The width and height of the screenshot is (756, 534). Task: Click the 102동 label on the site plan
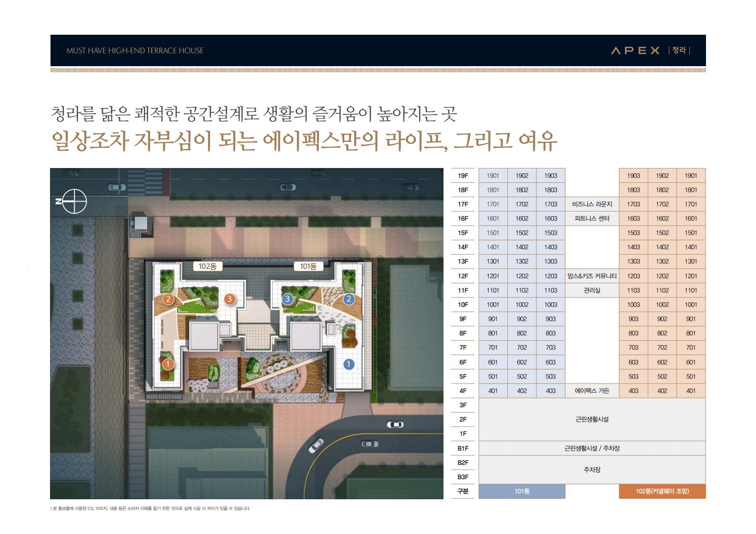(x=207, y=267)
